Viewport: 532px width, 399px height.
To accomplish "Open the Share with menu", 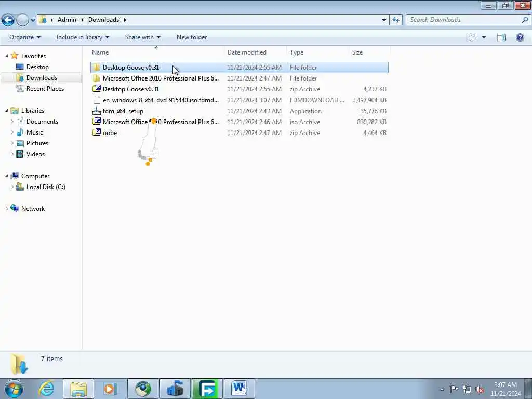I will (142, 37).
